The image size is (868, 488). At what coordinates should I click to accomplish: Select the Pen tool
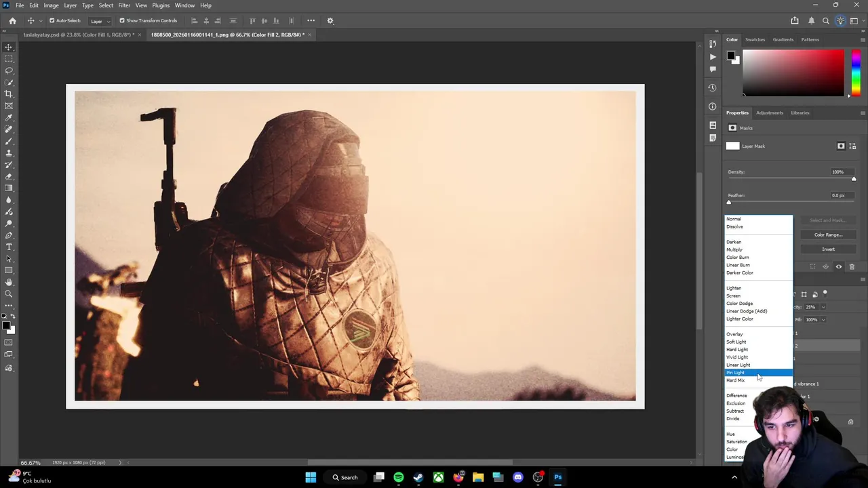tap(9, 235)
